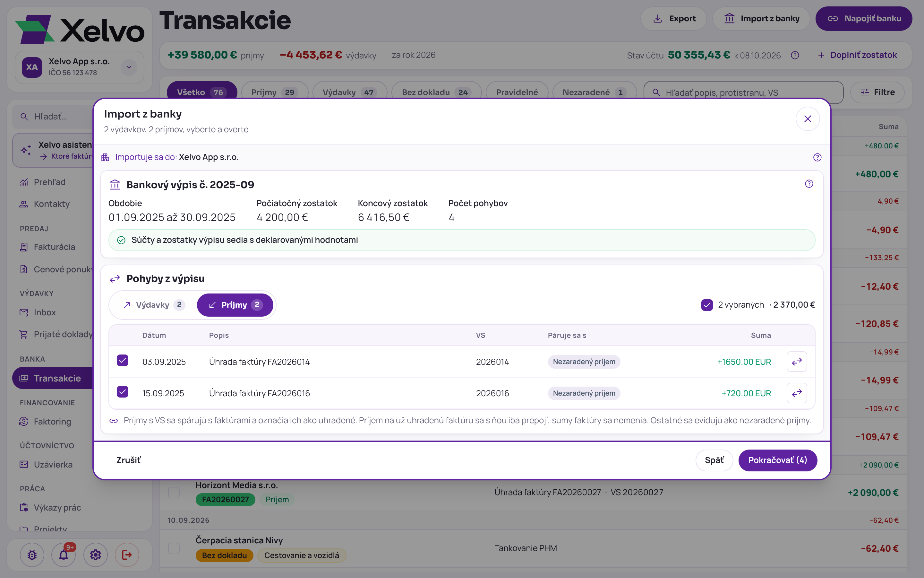Viewport: 924px width, 578px height.
Task: Click the Import z banky header button
Action: 761,19
